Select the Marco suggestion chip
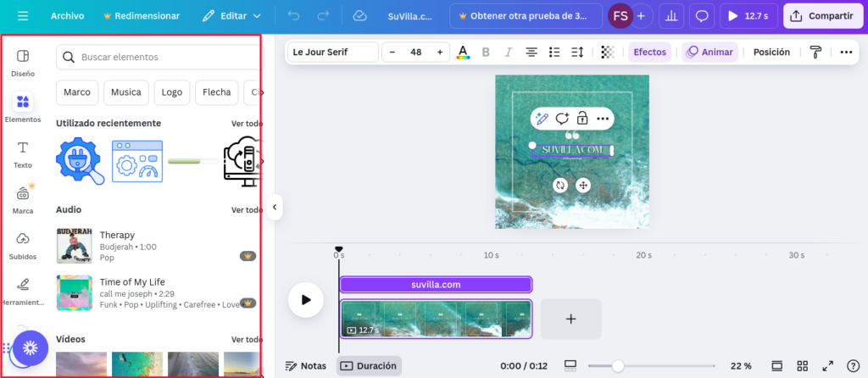 click(x=77, y=92)
